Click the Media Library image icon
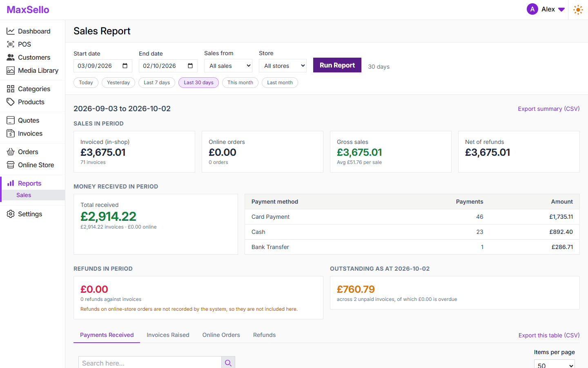The image size is (588, 368). (11, 70)
